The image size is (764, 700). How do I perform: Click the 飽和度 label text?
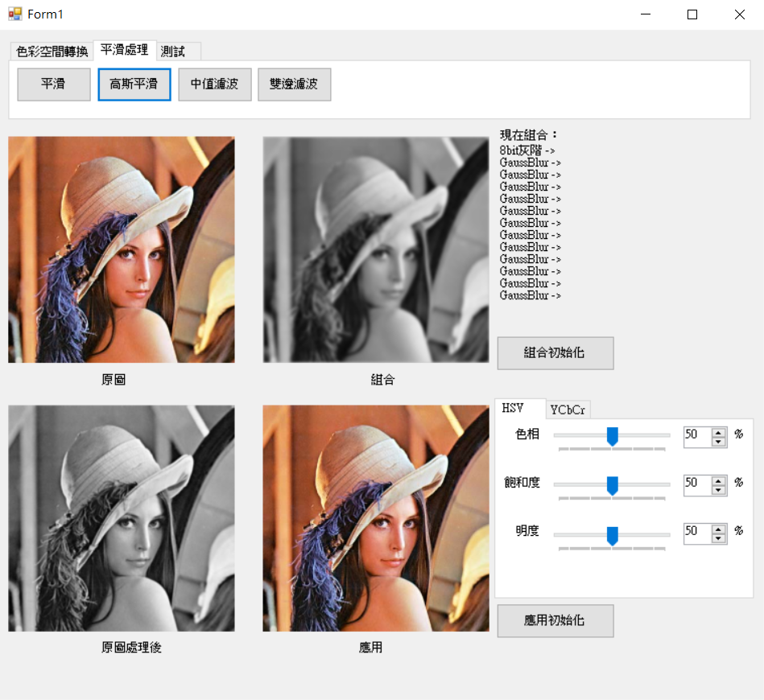point(522,482)
